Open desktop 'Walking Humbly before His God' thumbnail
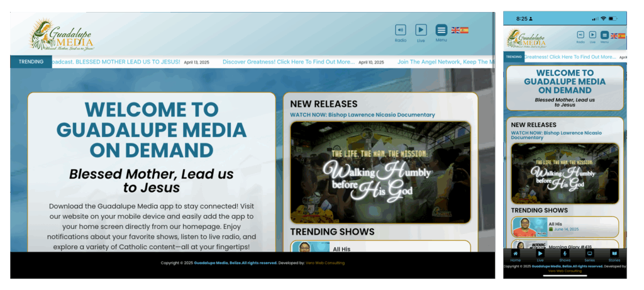The image size is (644, 290). [380, 172]
